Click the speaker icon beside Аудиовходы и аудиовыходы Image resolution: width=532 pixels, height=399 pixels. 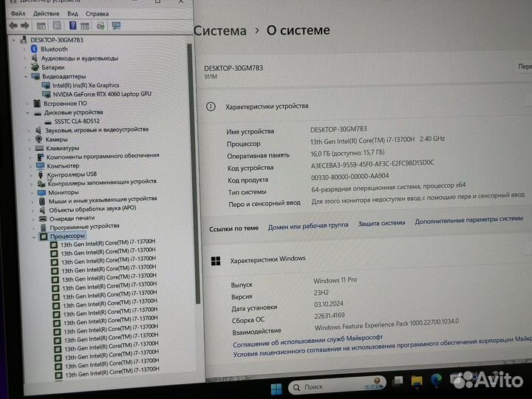[34, 58]
